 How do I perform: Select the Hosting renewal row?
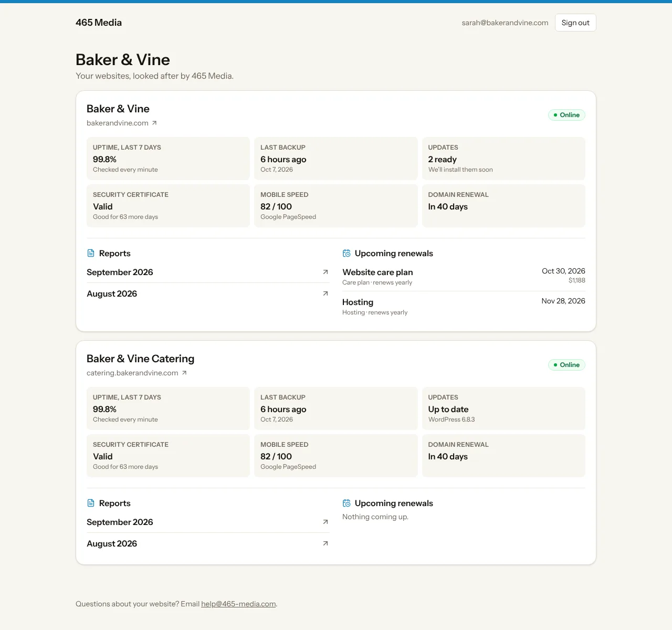[464, 306]
